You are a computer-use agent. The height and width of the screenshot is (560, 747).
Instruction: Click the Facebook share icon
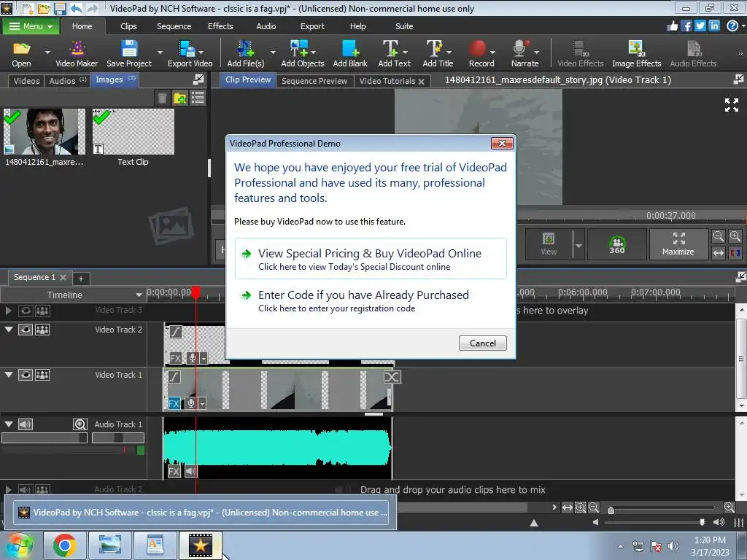pos(686,26)
